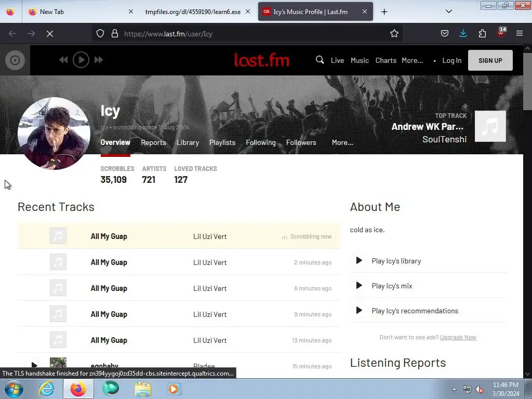Go back with the browser back arrow
The image size is (532, 399).
coord(12,34)
